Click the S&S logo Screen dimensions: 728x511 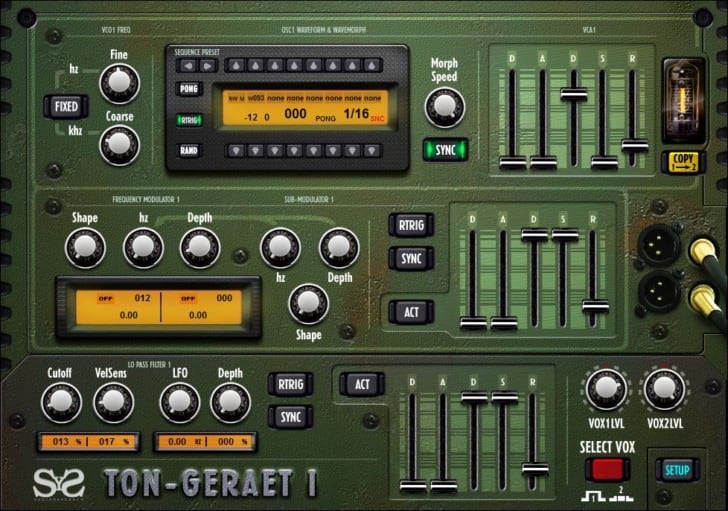coord(58,484)
